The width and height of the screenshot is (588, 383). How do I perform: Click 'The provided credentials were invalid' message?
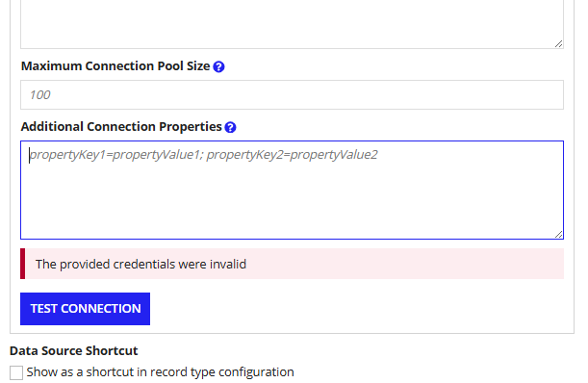141,264
